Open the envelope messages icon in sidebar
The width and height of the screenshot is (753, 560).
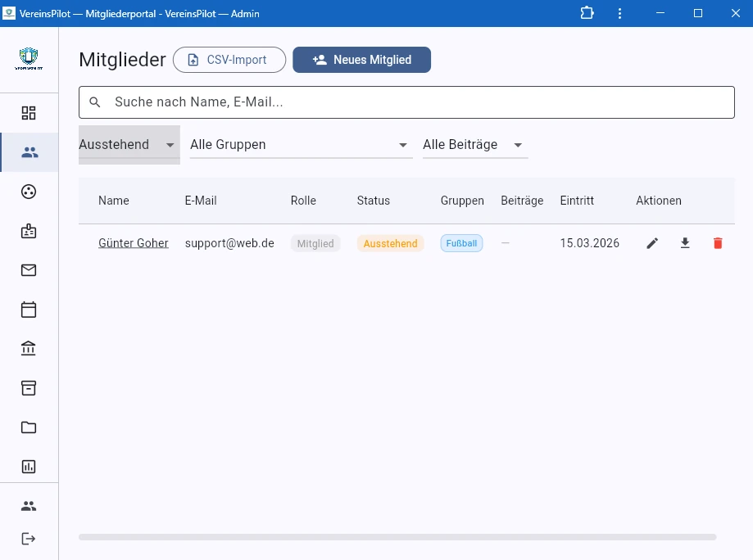[x=29, y=270]
